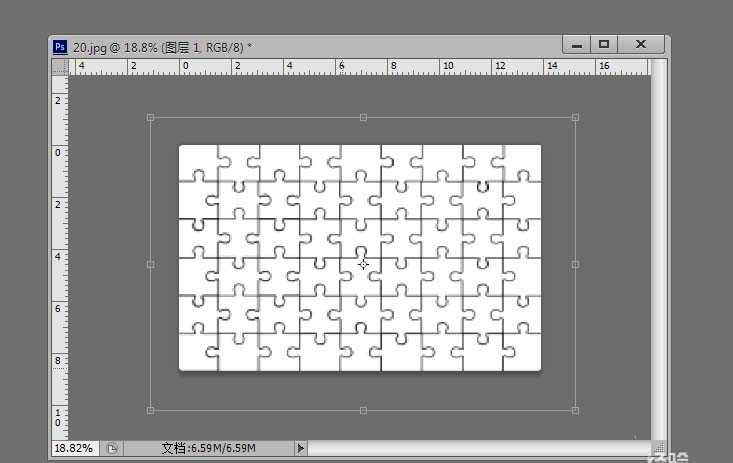733x463 pixels.
Task: Click the top-left transform corner handle
Action: click(151, 118)
